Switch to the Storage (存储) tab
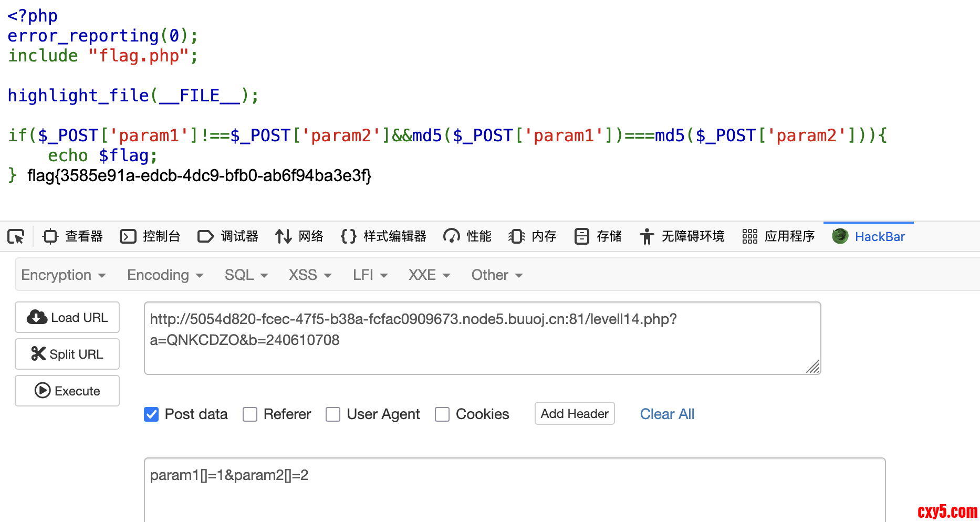This screenshot has width=980, height=522. click(x=598, y=237)
